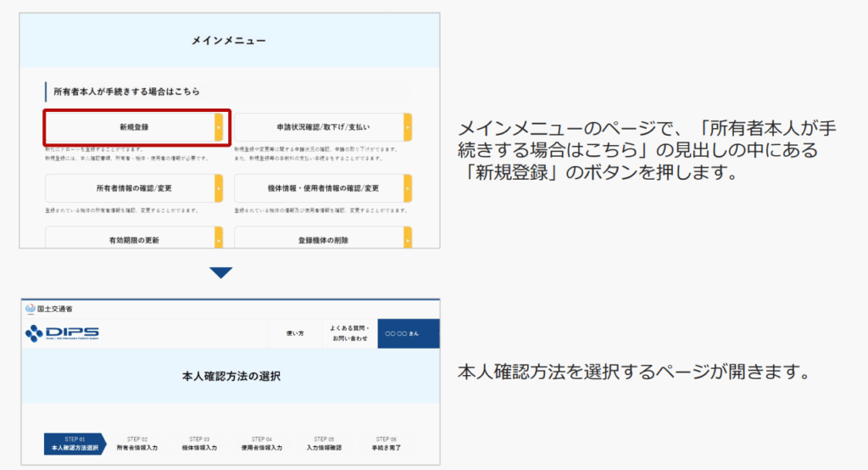Open the 使い方 menu item

coord(295,333)
